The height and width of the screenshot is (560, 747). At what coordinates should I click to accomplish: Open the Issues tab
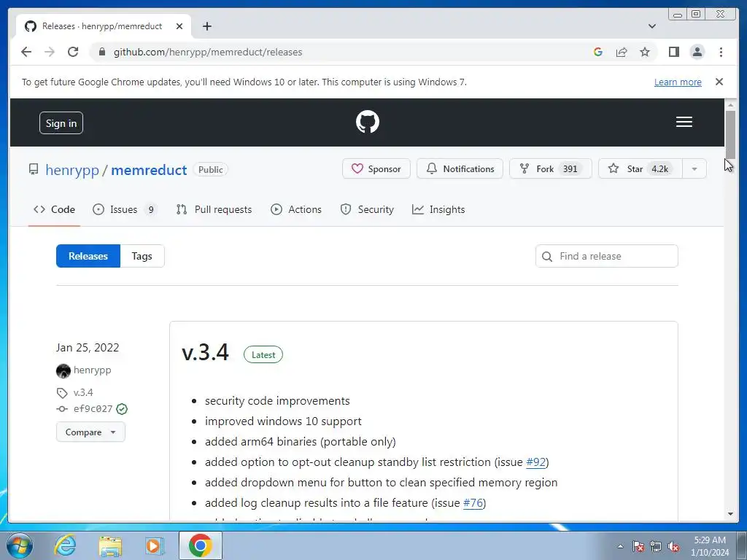[x=124, y=209]
